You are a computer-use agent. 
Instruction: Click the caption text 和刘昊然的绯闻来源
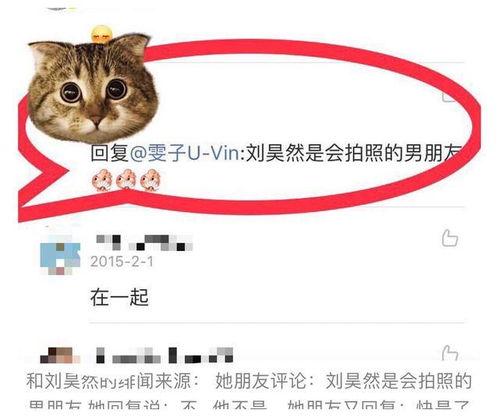pos(110,381)
